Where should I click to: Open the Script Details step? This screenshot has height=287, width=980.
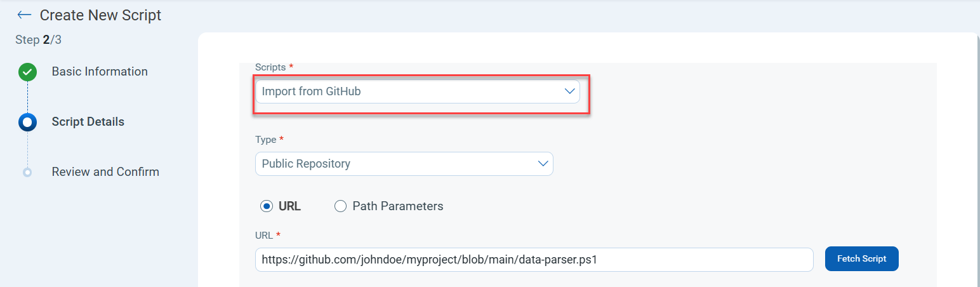tap(88, 122)
